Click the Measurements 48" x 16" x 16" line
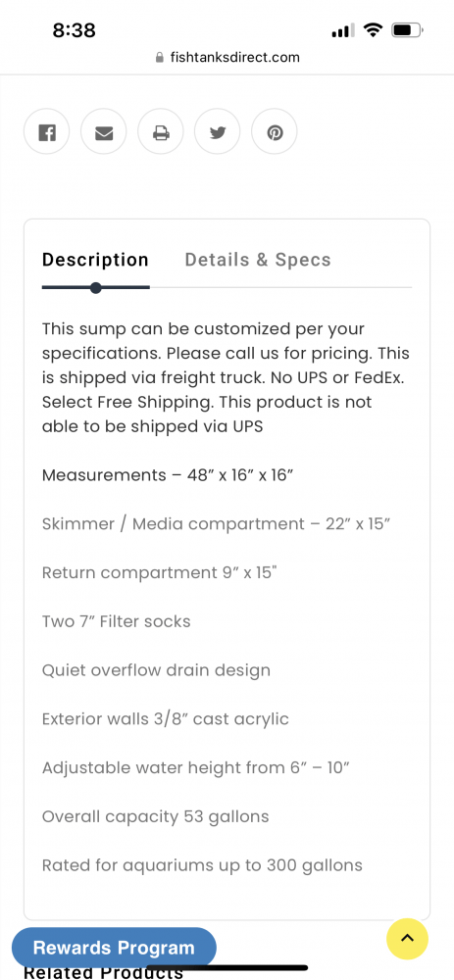The height and width of the screenshot is (980, 454). (x=168, y=475)
